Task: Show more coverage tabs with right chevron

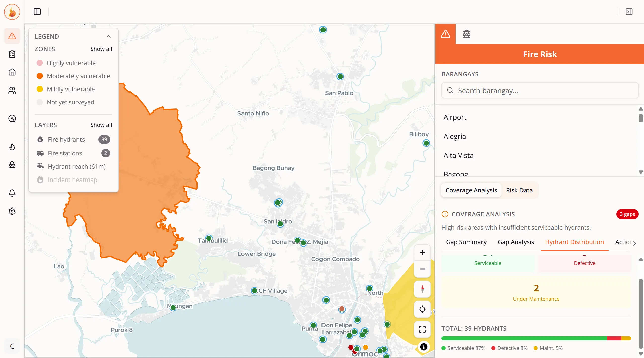Action: (635, 243)
